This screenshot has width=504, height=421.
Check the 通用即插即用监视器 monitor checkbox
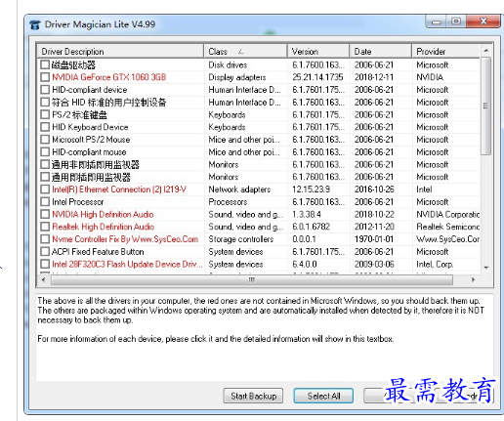tap(45, 177)
